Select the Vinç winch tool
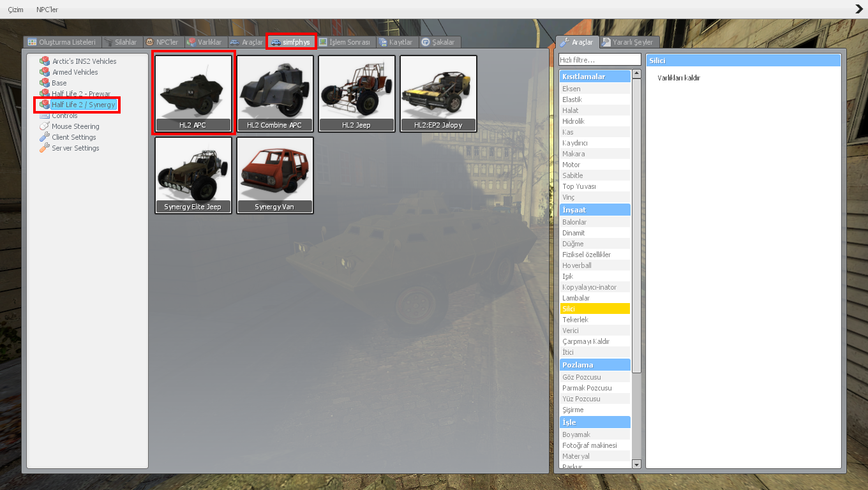 click(595, 197)
